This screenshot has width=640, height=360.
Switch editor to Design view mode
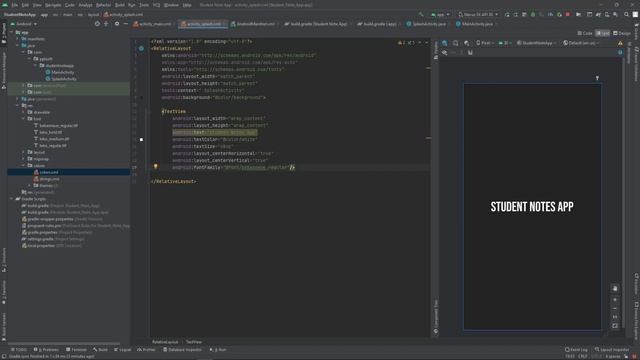622,33
